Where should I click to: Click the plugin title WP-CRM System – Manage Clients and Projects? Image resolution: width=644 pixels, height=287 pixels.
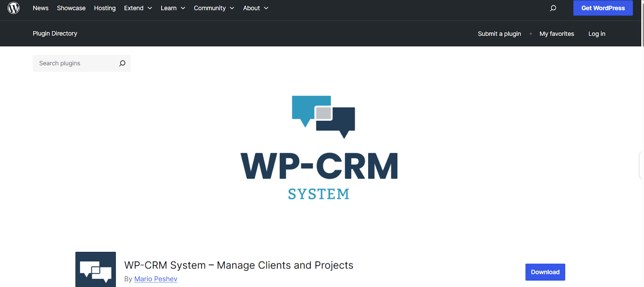(x=239, y=265)
